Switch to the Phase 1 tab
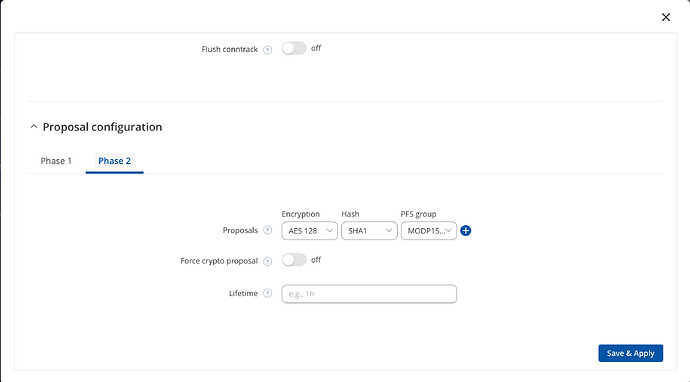 pos(56,161)
